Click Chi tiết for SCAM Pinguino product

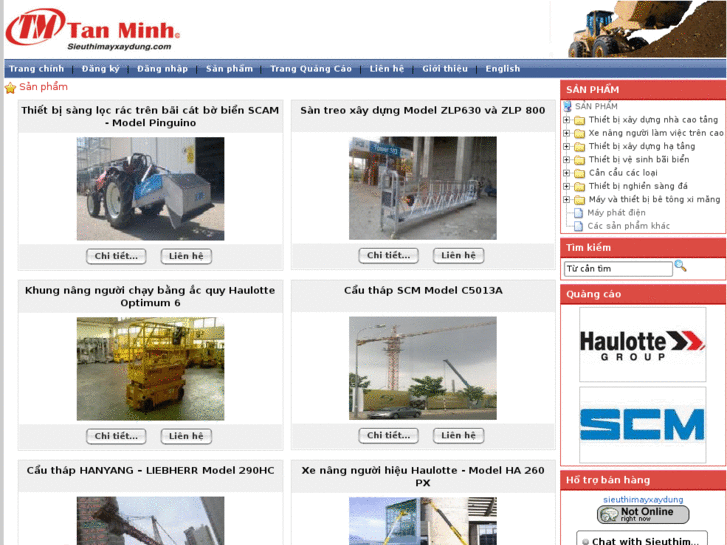click(x=116, y=256)
